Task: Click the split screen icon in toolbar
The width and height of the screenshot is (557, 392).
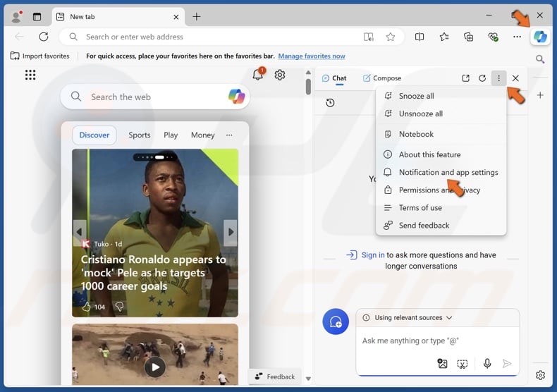Action: click(420, 37)
